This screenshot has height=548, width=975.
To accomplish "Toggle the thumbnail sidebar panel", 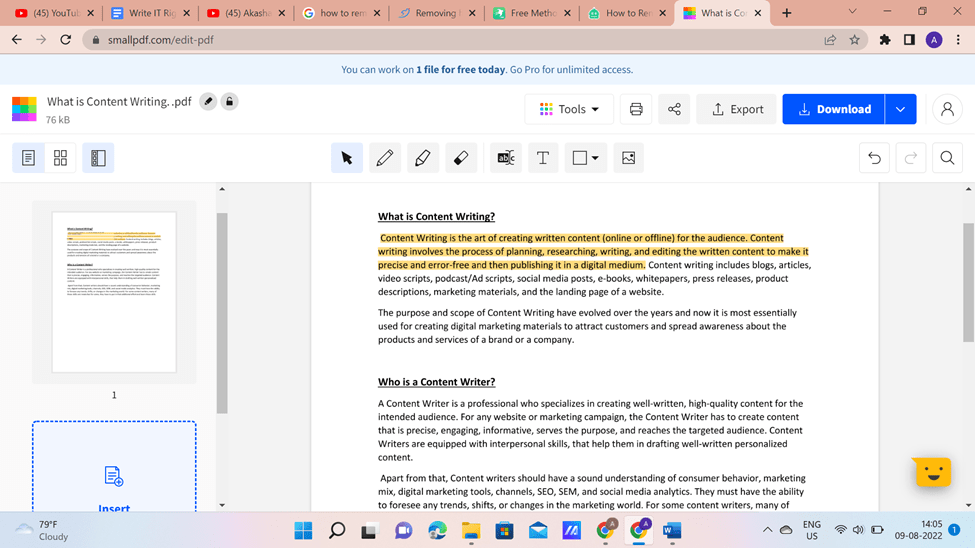I will pos(98,158).
